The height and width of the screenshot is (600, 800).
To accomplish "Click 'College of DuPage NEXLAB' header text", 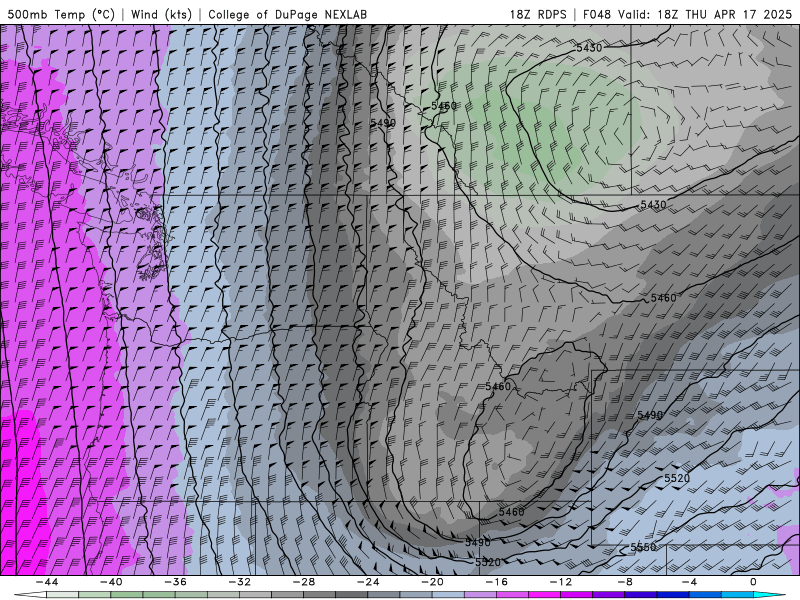I will [287, 14].
